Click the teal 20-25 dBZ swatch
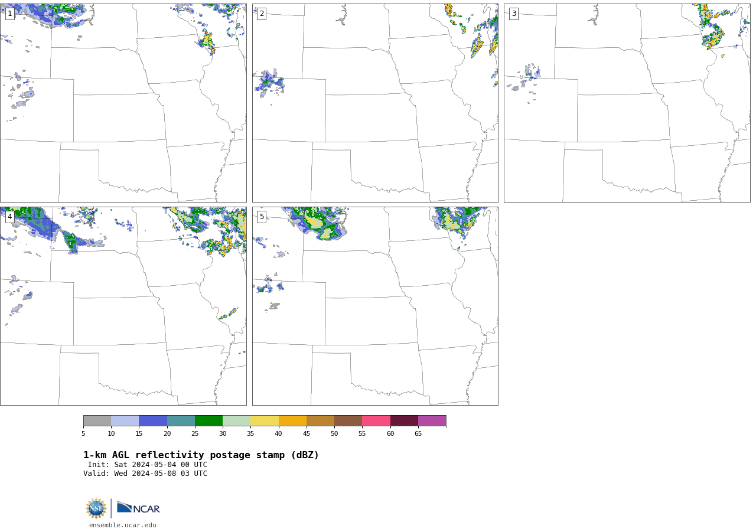This screenshot has height=532, width=756. click(x=181, y=420)
